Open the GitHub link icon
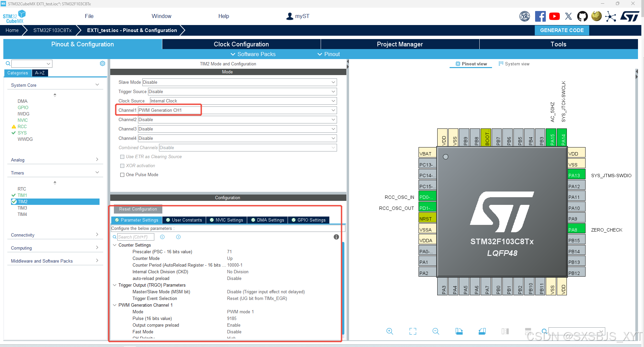644x347 pixels. 583,16
